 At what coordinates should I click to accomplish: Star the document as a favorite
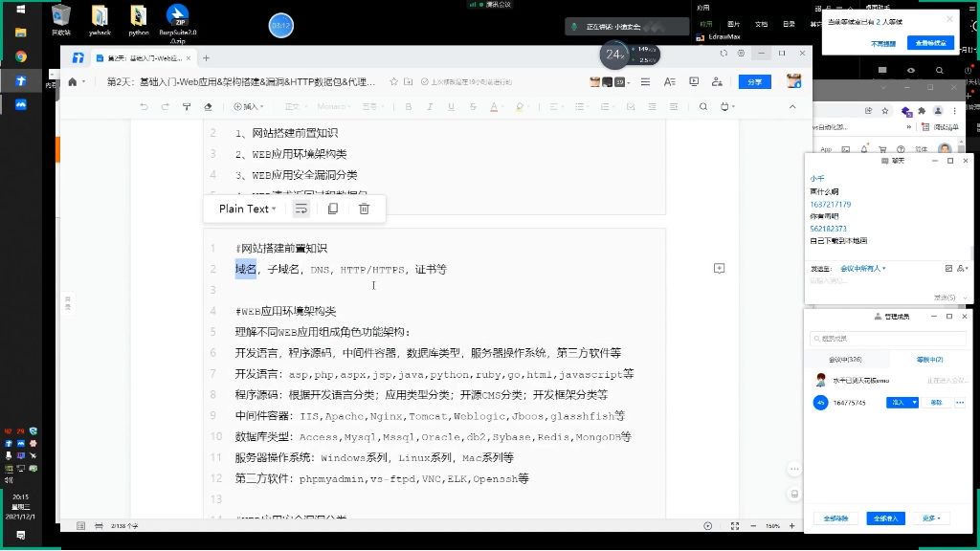[x=393, y=82]
